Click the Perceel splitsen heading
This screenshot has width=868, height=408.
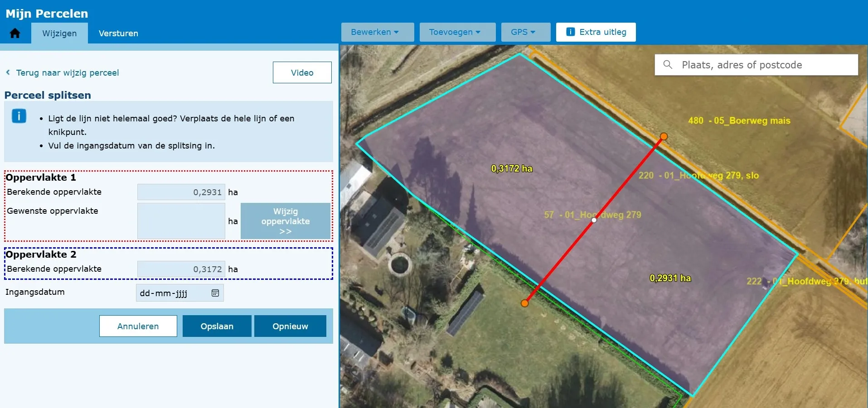(x=48, y=95)
